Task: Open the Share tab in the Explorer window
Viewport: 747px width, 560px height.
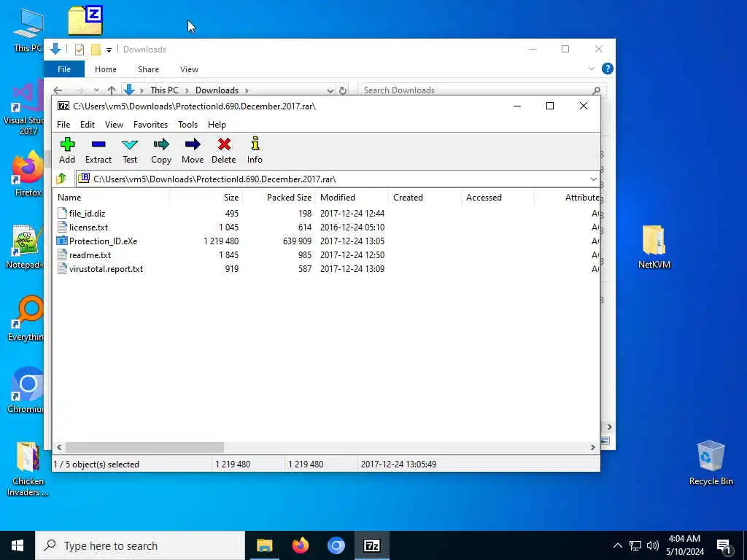Action: click(x=148, y=69)
